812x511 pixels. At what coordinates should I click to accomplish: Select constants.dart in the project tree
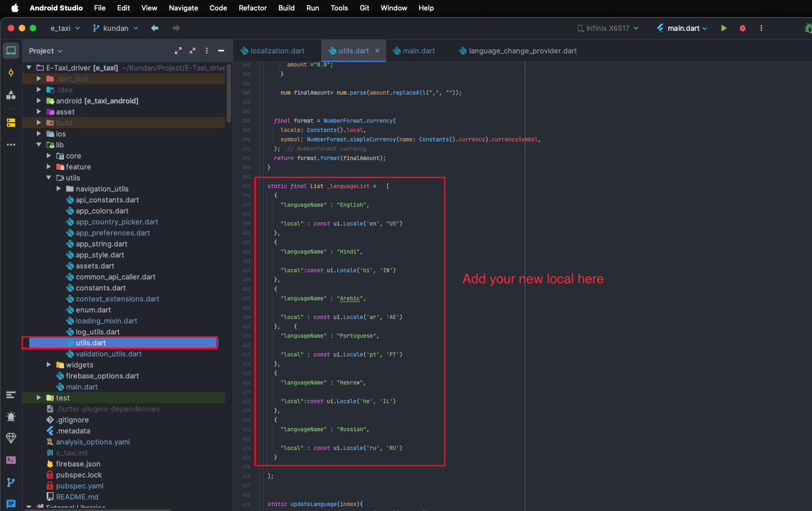tap(101, 288)
